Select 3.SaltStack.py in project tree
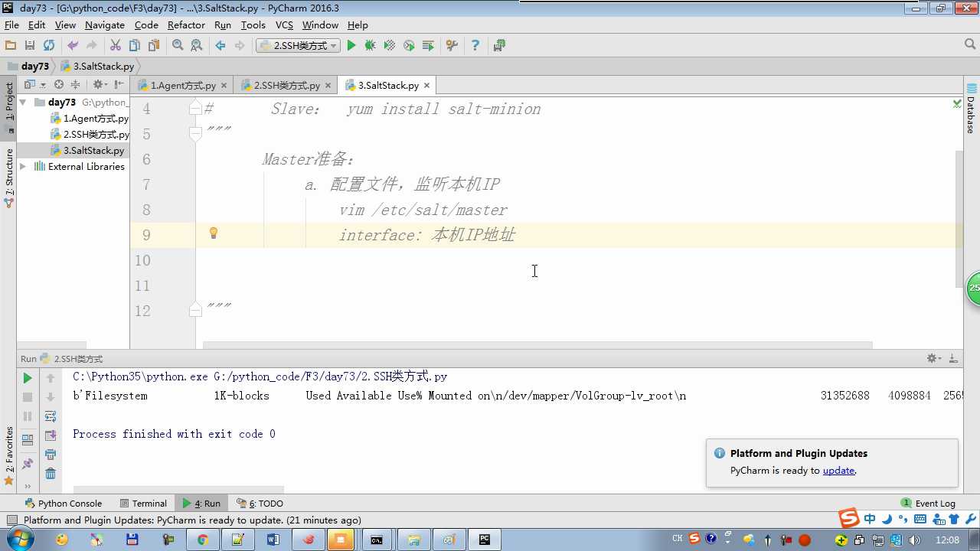The height and width of the screenshot is (551, 980). (87, 151)
